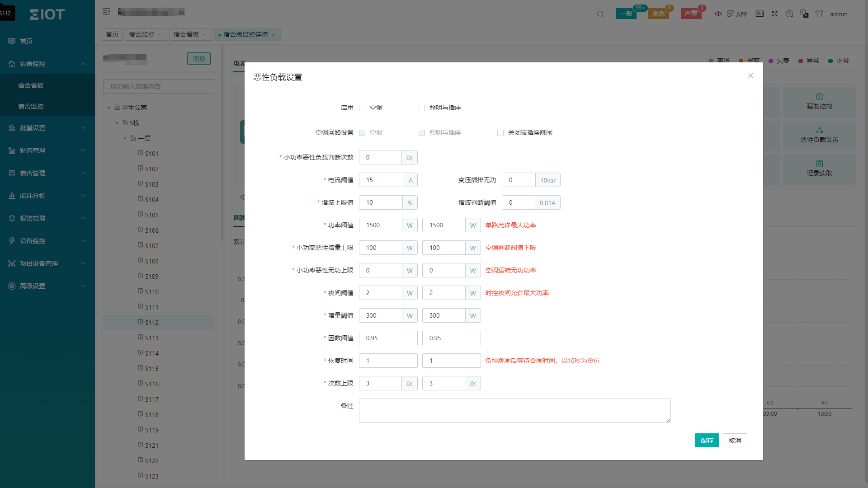
Task: Close the 恶性负载设置 dialog
Action: pos(750,75)
